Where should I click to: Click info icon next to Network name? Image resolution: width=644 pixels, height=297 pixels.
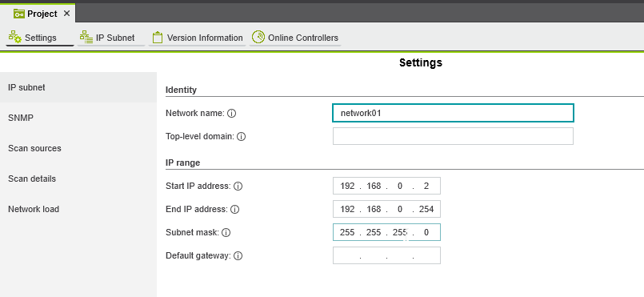click(x=232, y=114)
